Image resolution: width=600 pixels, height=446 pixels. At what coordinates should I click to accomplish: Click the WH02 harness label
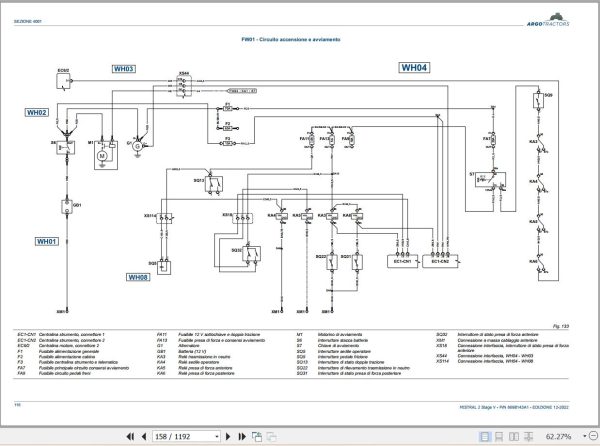pyautogui.click(x=37, y=112)
